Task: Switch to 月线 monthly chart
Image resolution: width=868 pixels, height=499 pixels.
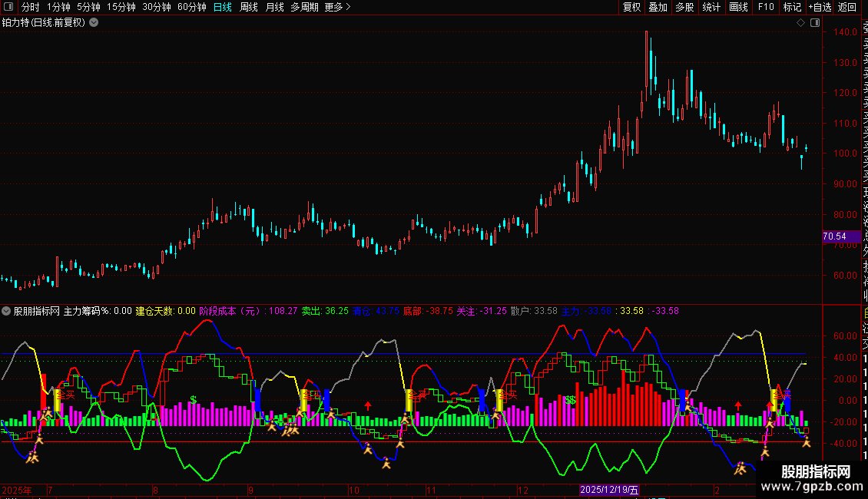Action: click(274, 7)
